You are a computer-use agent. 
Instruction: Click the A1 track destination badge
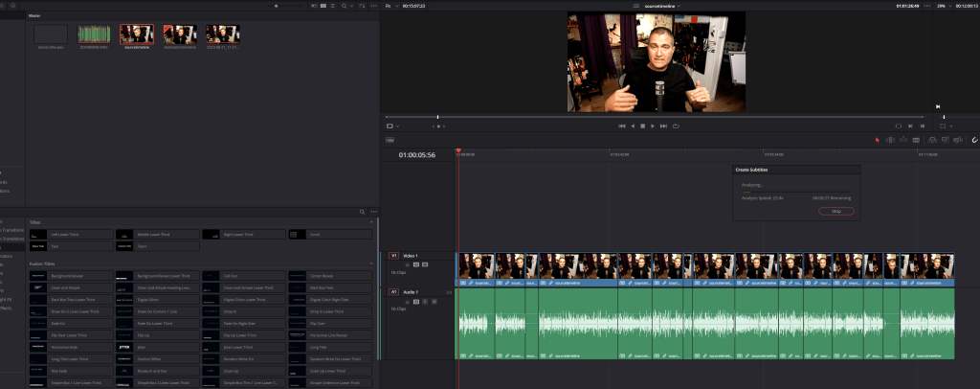point(393,292)
